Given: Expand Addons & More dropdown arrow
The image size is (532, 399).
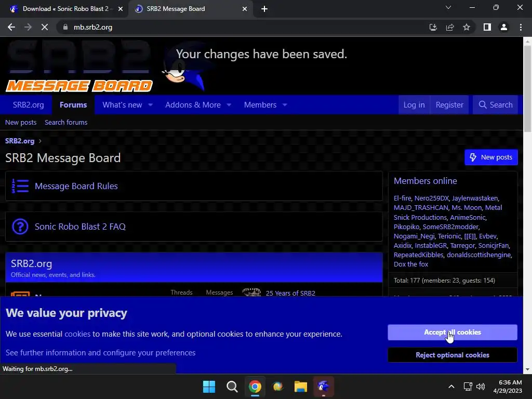Looking at the screenshot, I should click(x=229, y=105).
